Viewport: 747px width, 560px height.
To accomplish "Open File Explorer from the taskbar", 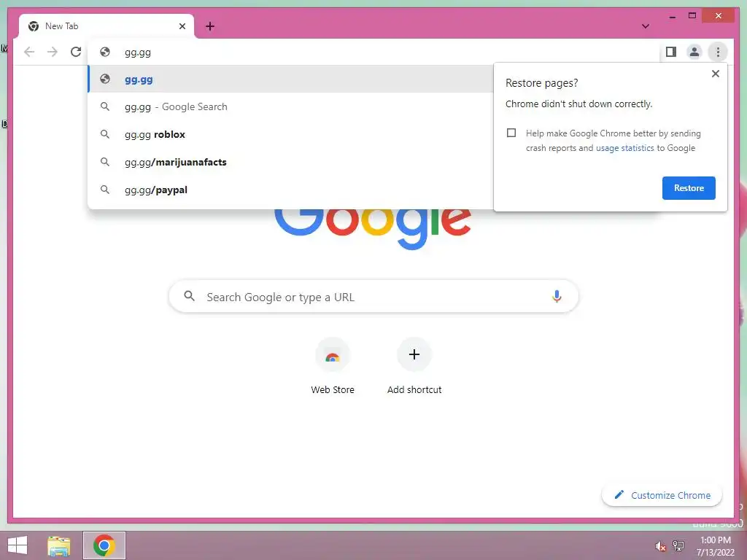I will click(59, 545).
